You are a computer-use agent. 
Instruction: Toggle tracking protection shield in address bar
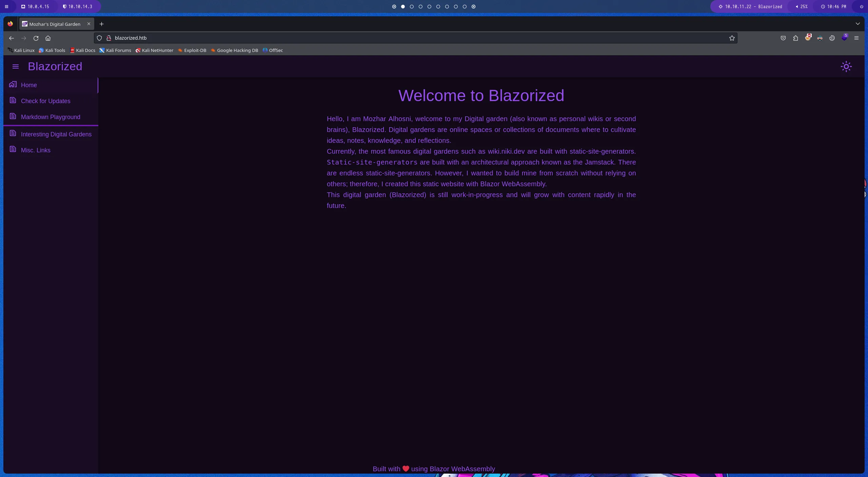tap(99, 38)
